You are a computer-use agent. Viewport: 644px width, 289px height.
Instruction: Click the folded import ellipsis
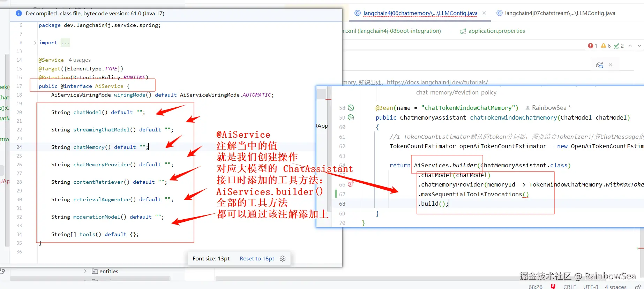(65, 43)
